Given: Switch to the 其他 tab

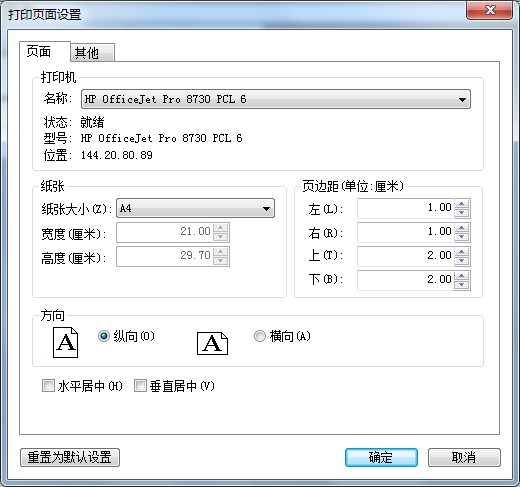Looking at the screenshot, I should (x=92, y=53).
